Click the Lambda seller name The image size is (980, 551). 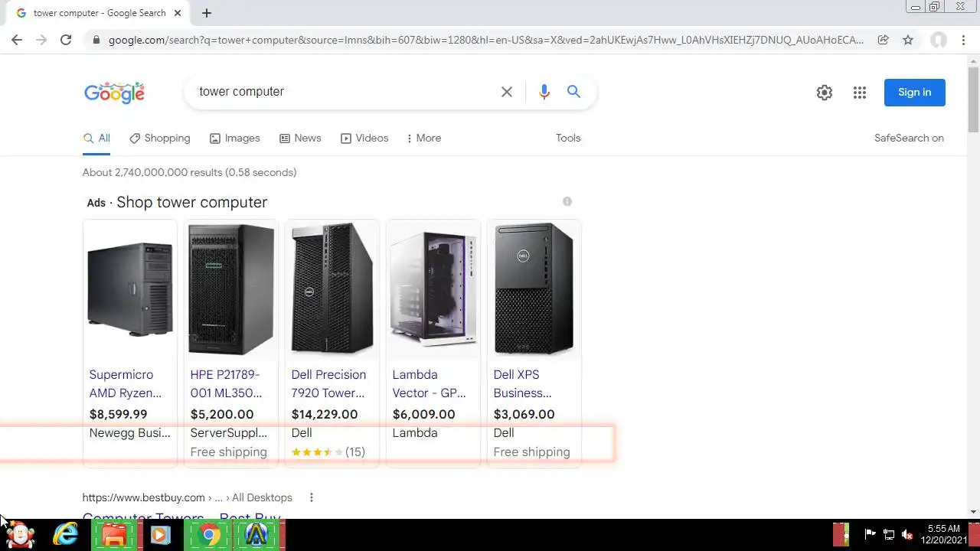point(415,433)
